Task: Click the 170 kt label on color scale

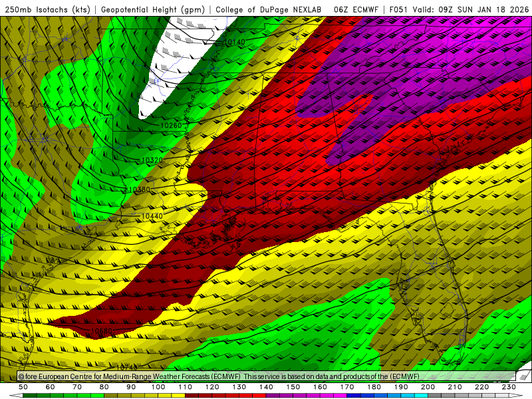Action: (346, 387)
